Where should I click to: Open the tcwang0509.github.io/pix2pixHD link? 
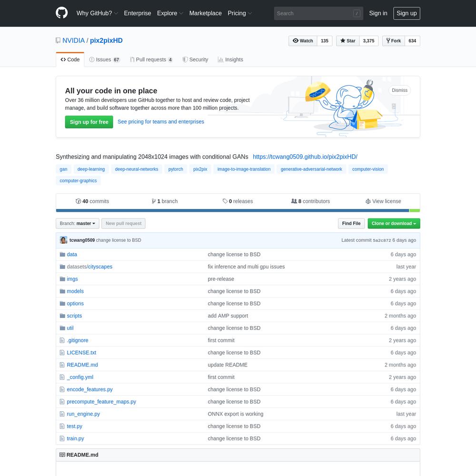pos(305,157)
